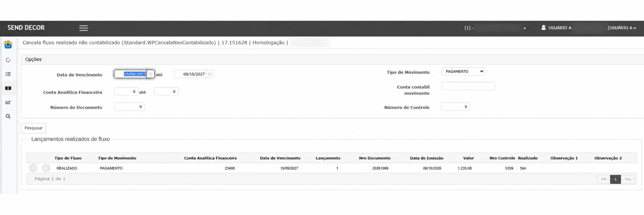Select the money sidebar icon
644x215 pixels.
click(8, 88)
